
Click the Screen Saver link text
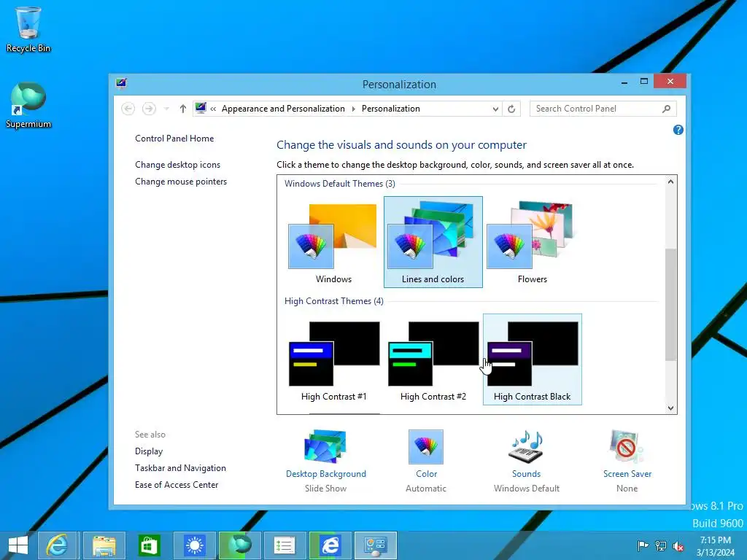(627, 474)
